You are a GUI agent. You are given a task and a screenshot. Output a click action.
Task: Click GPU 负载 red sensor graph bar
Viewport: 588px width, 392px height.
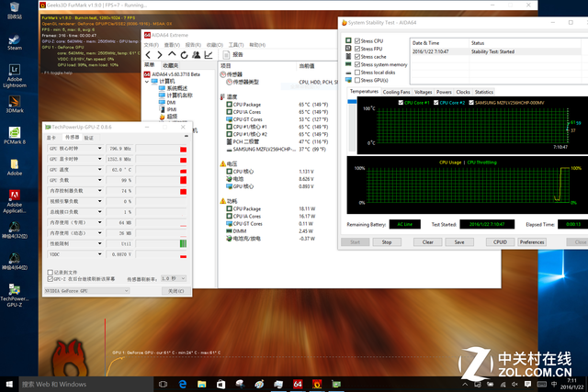click(183, 180)
